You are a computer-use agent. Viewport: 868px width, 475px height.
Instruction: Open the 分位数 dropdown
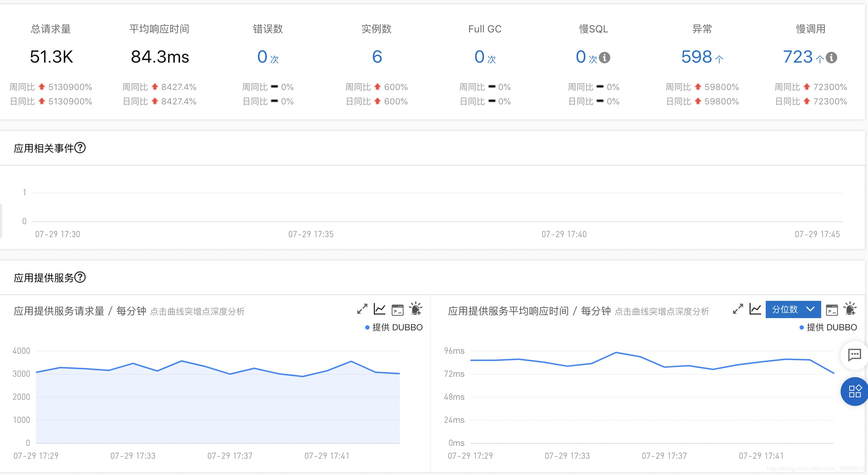click(792, 309)
